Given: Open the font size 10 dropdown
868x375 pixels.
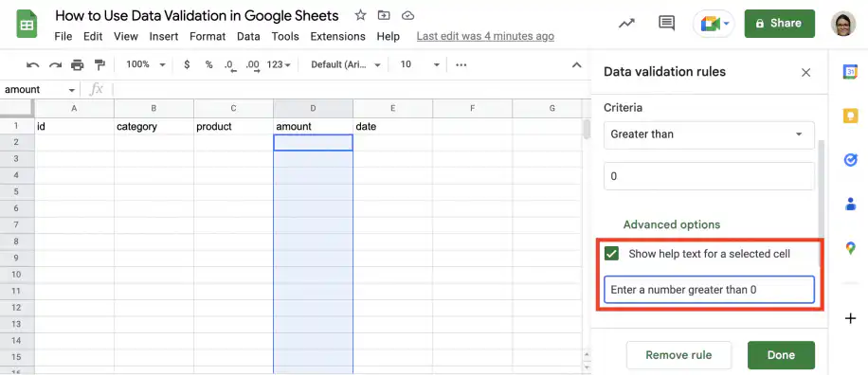Looking at the screenshot, I should coord(419,64).
